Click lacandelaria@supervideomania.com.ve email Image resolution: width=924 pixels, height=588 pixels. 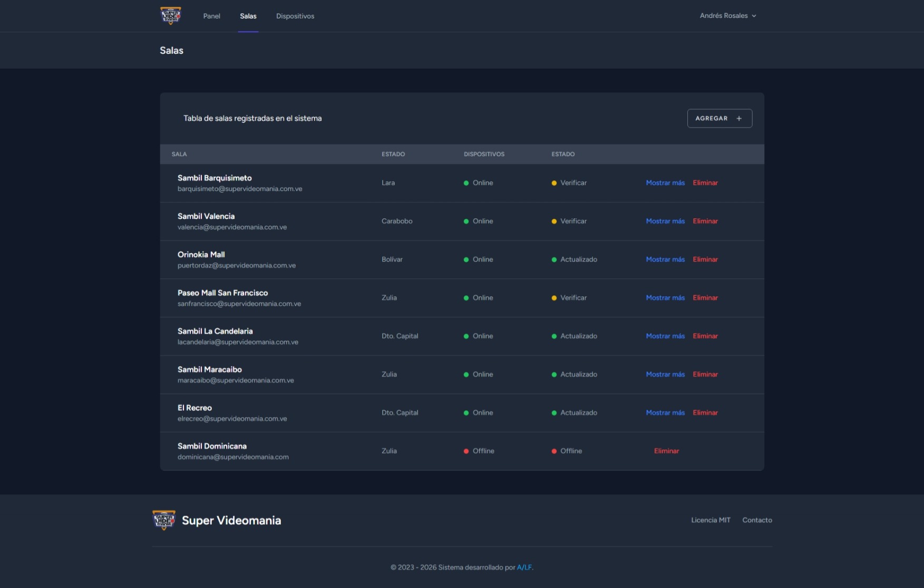(x=238, y=342)
